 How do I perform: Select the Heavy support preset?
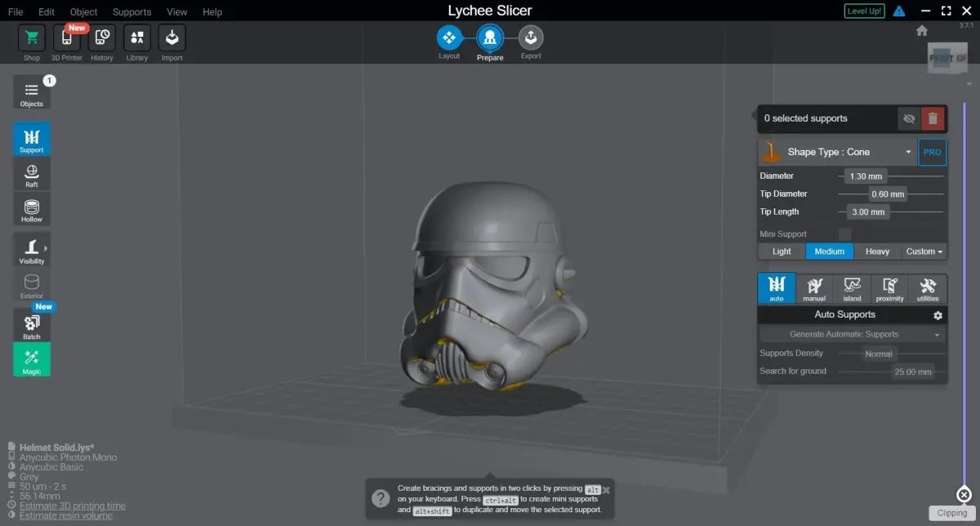click(877, 252)
